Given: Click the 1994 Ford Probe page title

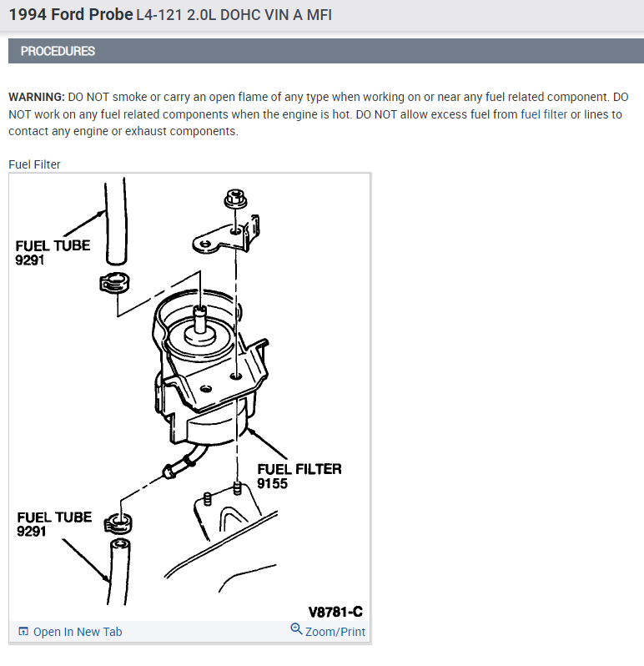Looking at the screenshot, I should coord(71,15).
